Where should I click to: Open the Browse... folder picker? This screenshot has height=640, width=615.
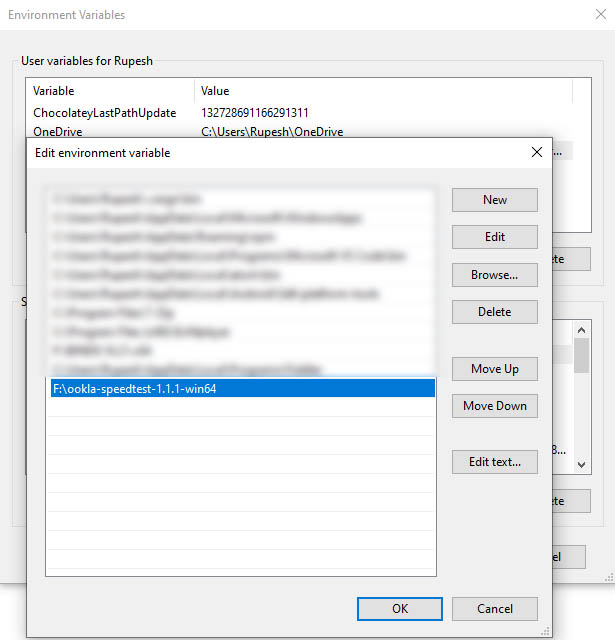click(494, 274)
